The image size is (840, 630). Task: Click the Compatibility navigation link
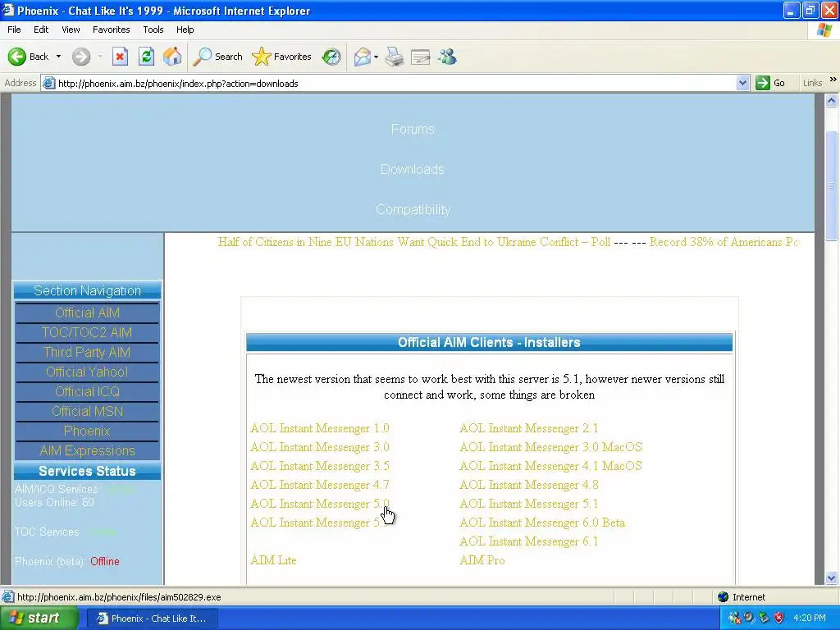(413, 209)
